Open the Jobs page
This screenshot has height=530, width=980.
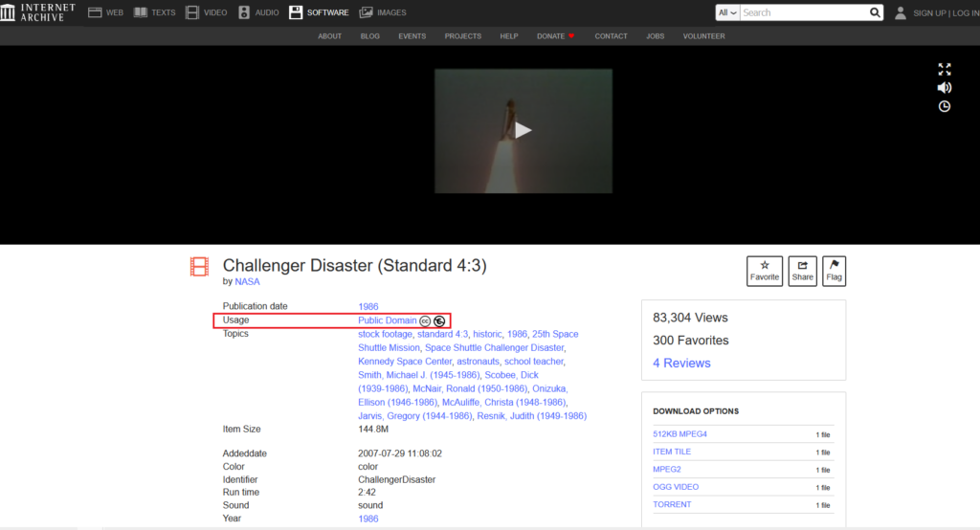pyautogui.click(x=655, y=36)
